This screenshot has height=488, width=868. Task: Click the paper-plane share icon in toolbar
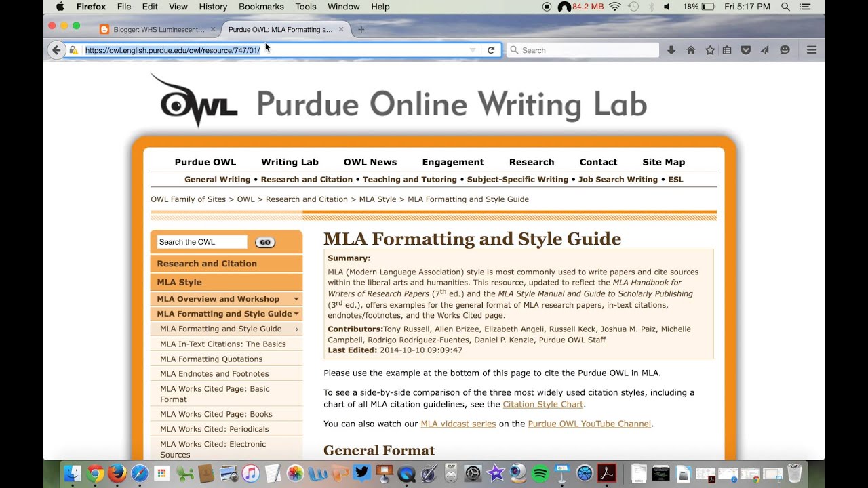coord(765,50)
